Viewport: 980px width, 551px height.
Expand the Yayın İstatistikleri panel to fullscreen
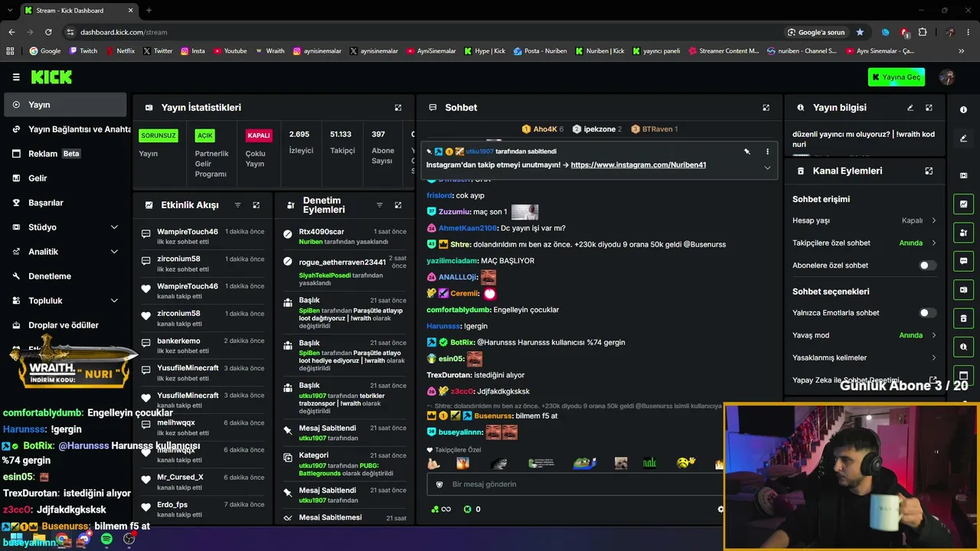pyautogui.click(x=398, y=108)
